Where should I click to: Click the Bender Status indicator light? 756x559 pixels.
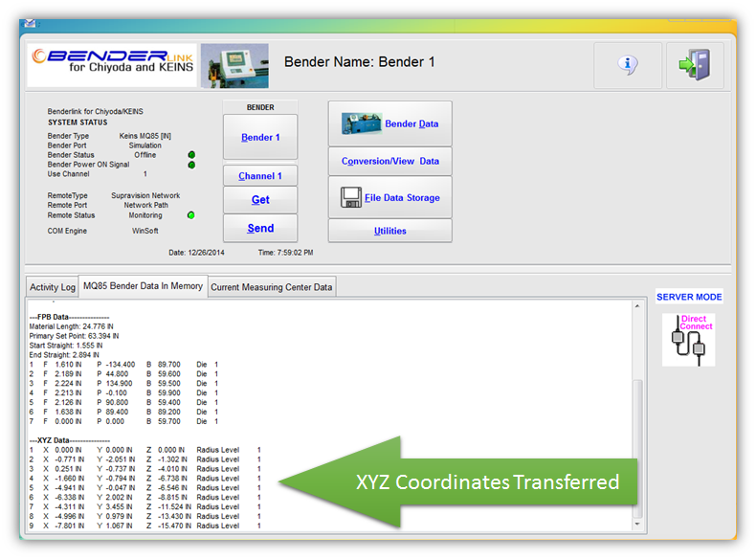pyautogui.click(x=191, y=155)
